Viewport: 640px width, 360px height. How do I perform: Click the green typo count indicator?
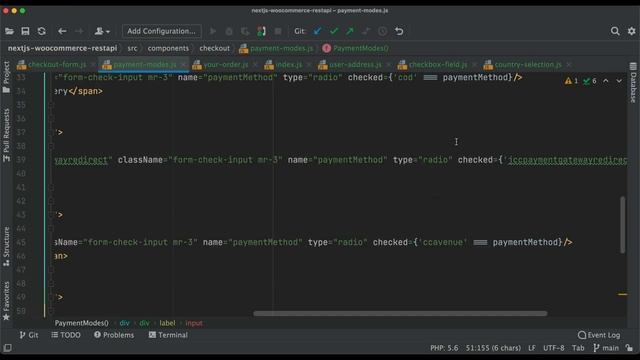tap(590, 81)
